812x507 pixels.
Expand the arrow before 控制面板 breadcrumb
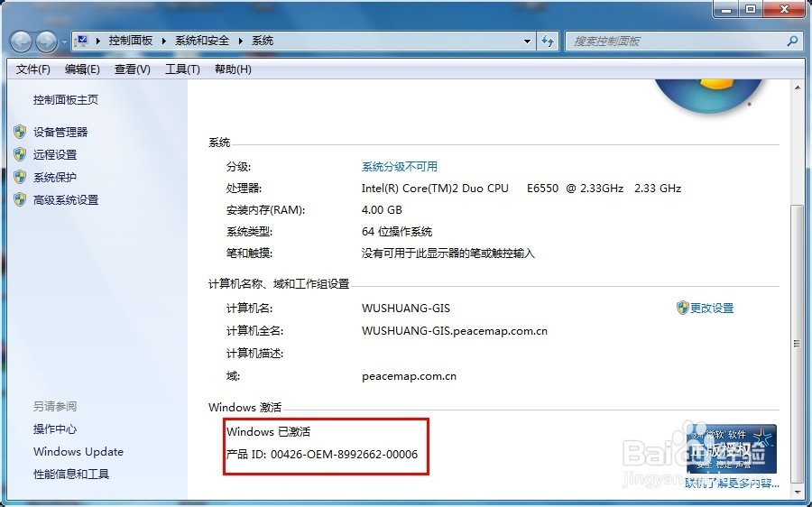(97, 41)
